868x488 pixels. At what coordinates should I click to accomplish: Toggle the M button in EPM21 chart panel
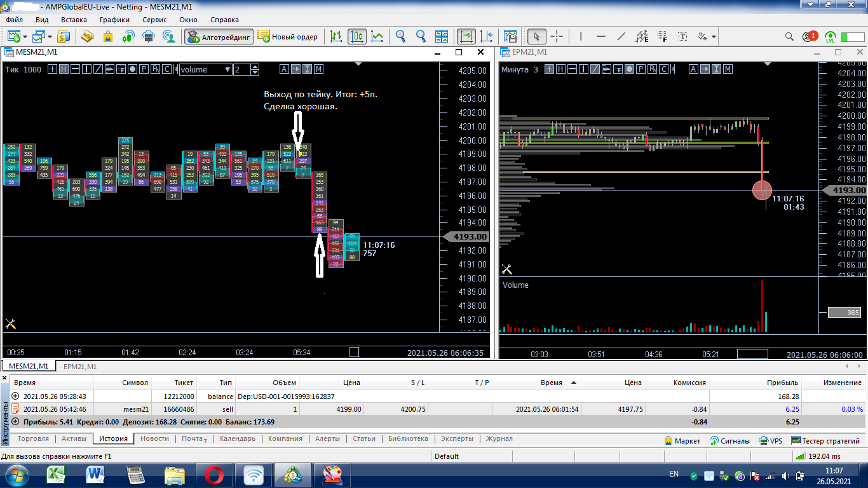727,69
